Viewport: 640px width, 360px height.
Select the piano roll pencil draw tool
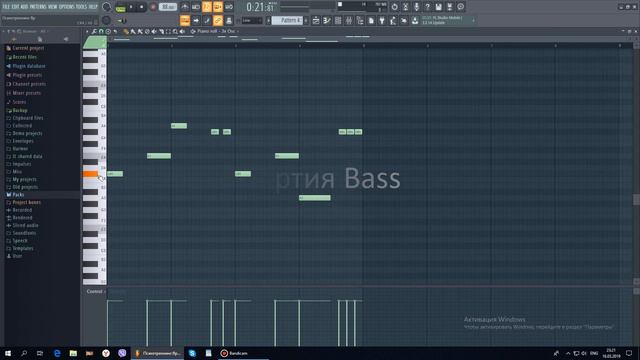point(126,31)
